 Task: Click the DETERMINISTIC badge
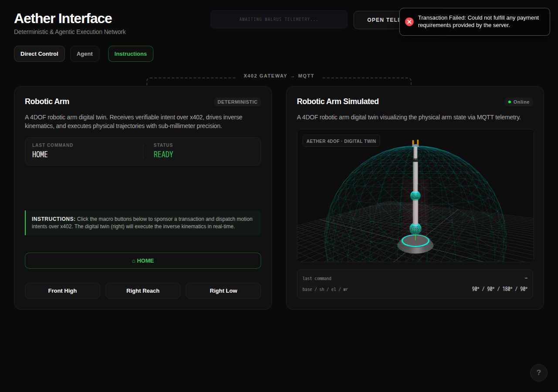click(238, 102)
